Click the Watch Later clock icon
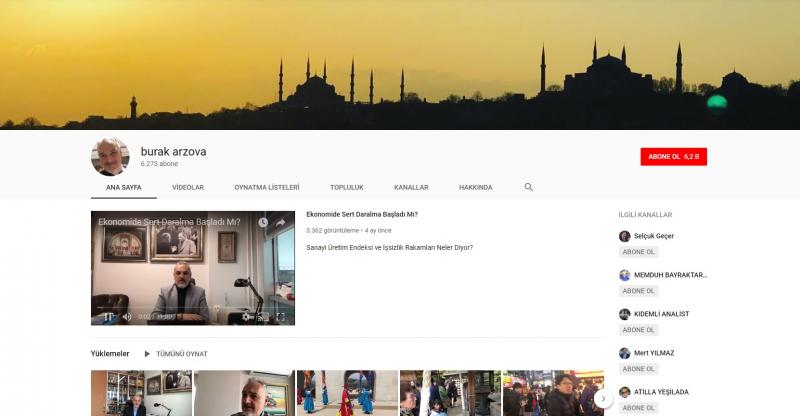800x416 pixels. [263, 222]
